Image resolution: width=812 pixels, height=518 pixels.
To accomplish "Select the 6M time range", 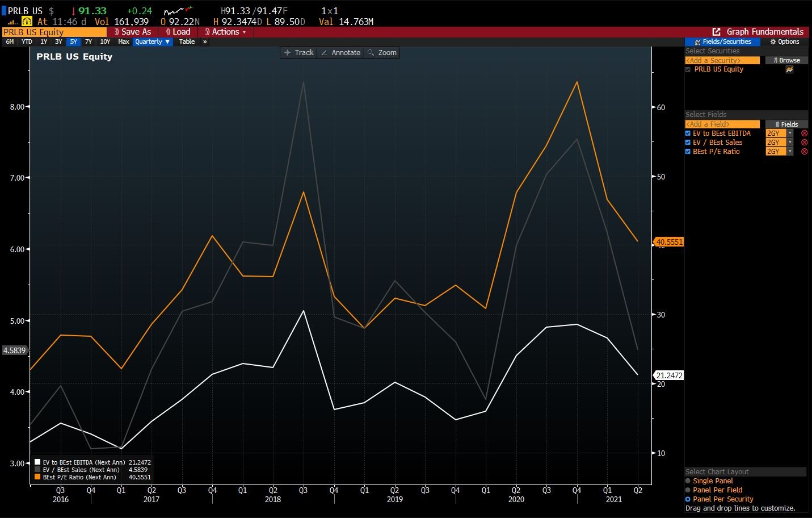I will coord(10,42).
